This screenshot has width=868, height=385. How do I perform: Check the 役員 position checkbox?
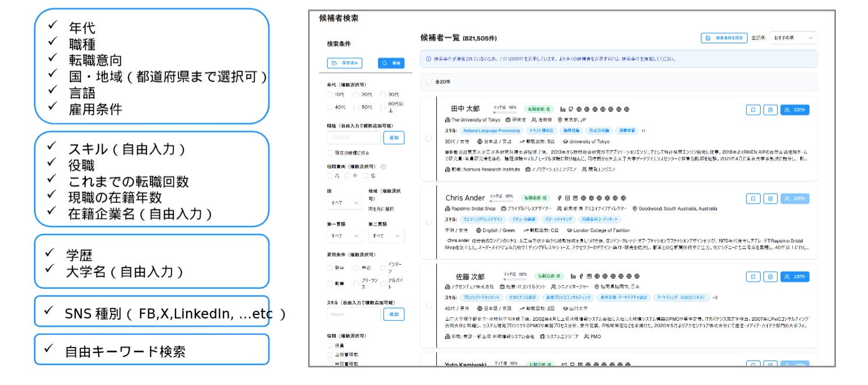[330, 346]
